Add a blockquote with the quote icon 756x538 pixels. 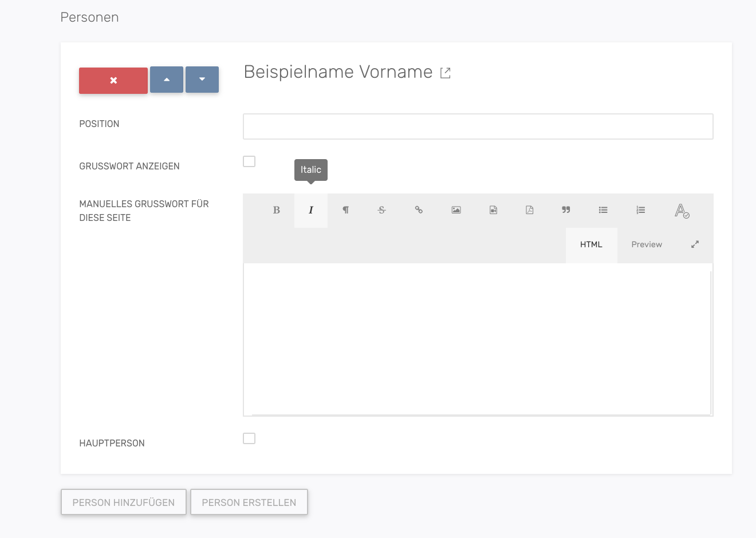[566, 210]
